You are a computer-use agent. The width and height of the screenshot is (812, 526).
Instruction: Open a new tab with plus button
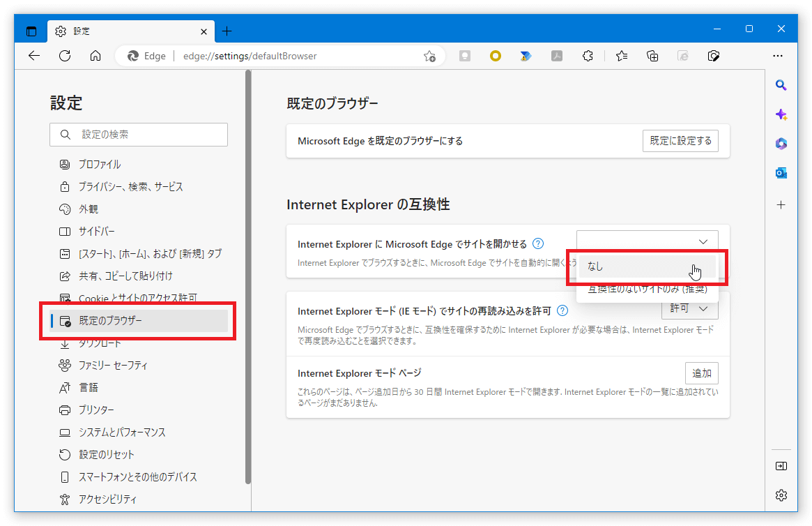click(227, 31)
